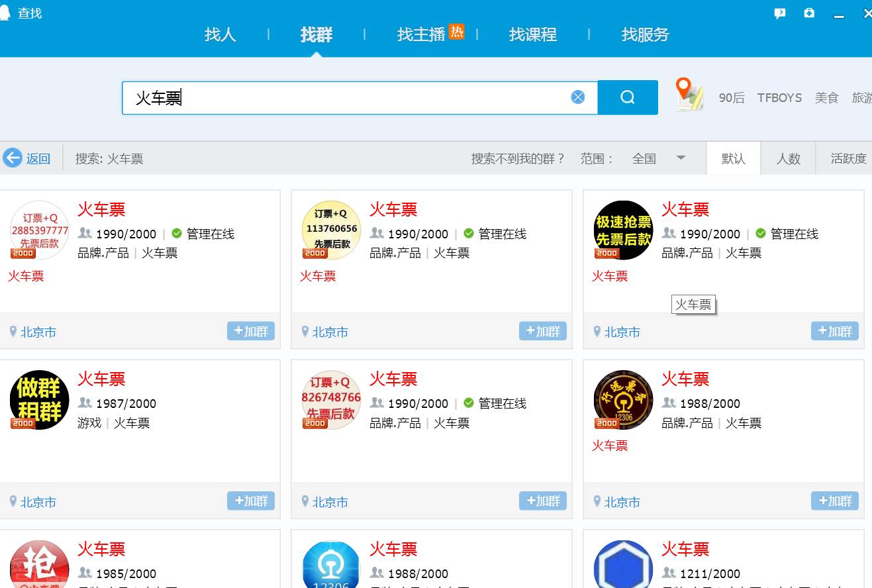Open 火车票 title of the 极速抢票 group
This screenshot has width=872, height=588.
(x=685, y=210)
